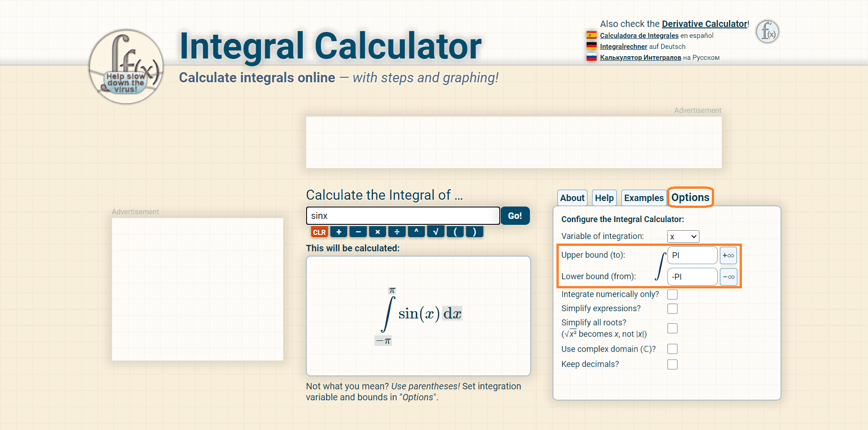Click 'Calculate the Integral of …' heading

click(x=385, y=195)
